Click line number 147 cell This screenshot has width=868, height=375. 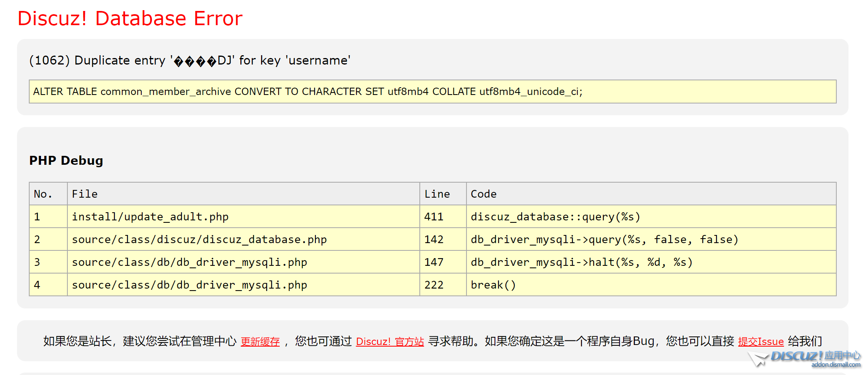point(434,262)
